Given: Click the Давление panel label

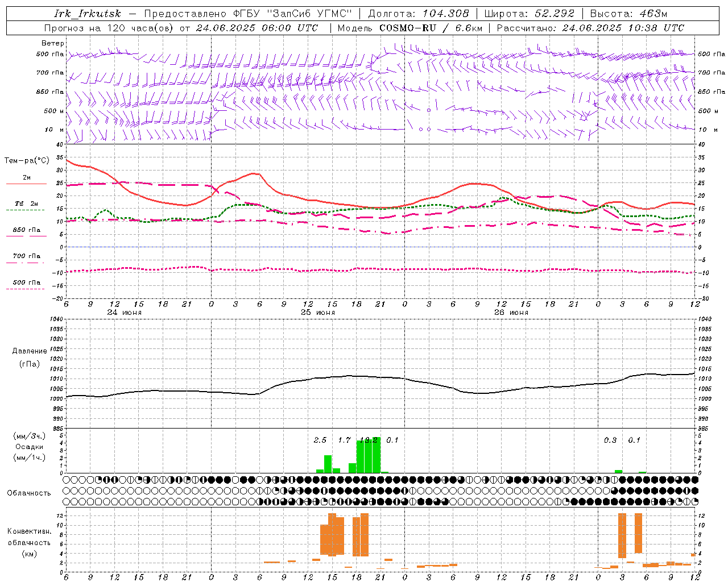Looking at the screenshot, I should click(30, 351).
